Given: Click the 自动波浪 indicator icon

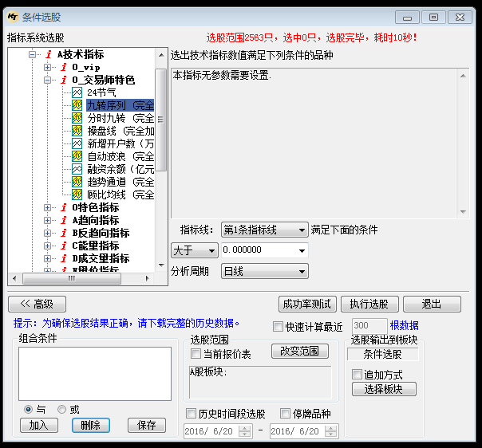Looking at the screenshot, I should click(77, 157).
